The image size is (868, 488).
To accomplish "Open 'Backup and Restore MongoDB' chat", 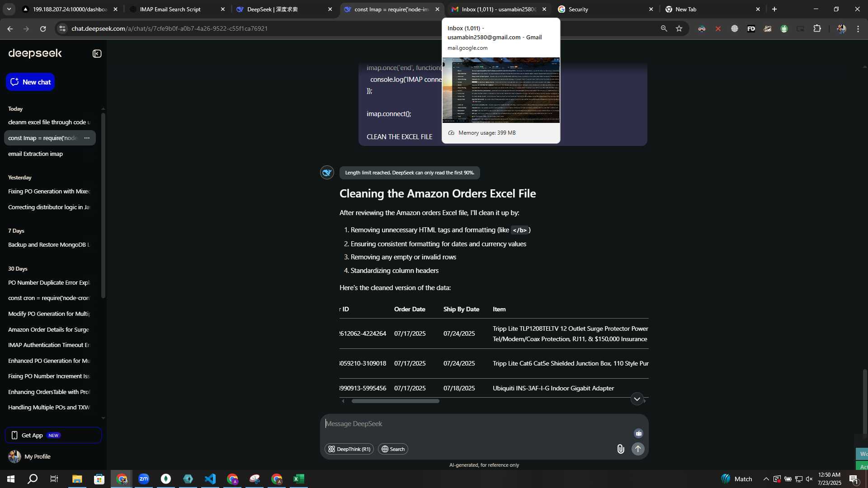I will point(49,244).
